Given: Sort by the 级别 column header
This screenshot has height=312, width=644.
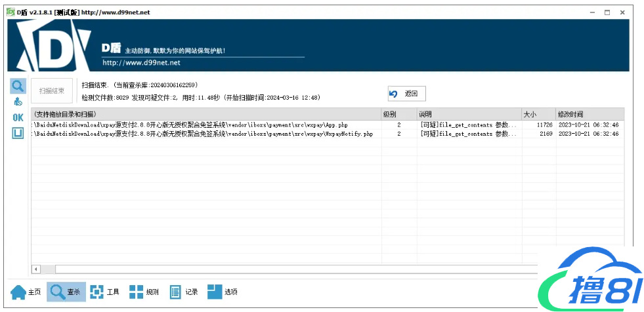Looking at the screenshot, I should [x=398, y=114].
